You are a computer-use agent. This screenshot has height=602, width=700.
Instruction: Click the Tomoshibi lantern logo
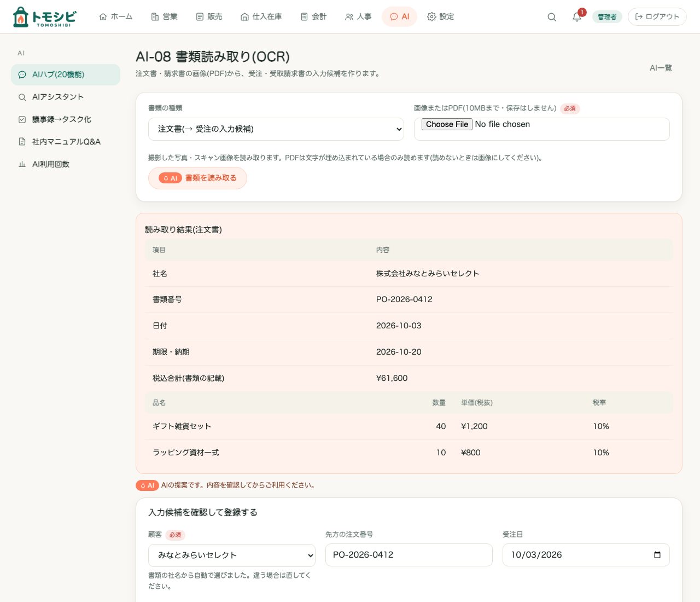coord(44,17)
